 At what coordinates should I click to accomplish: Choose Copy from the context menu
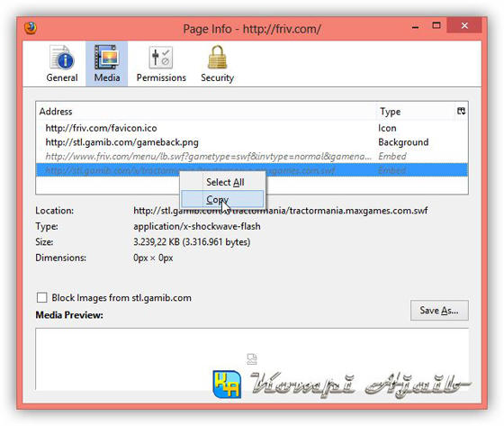[x=222, y=199]
